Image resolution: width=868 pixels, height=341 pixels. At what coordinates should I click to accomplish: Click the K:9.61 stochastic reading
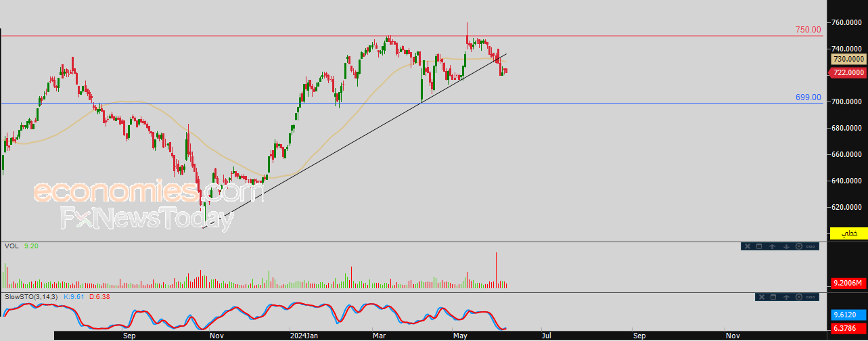(x=72, y=297)
